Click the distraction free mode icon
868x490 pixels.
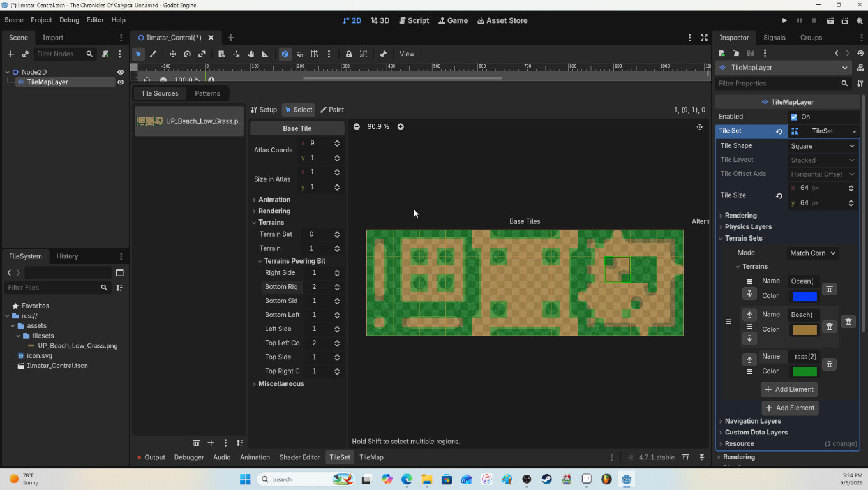click(x=704, y=38)
